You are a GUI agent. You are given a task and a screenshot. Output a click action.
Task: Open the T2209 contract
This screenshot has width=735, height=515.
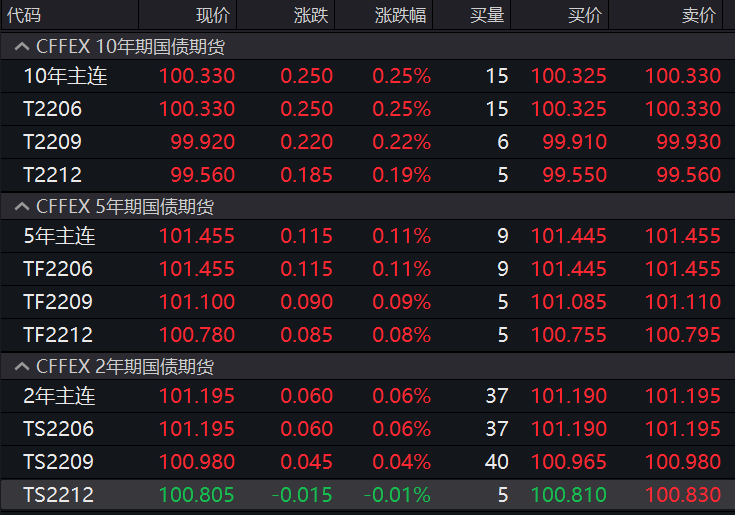coord(52,142)
